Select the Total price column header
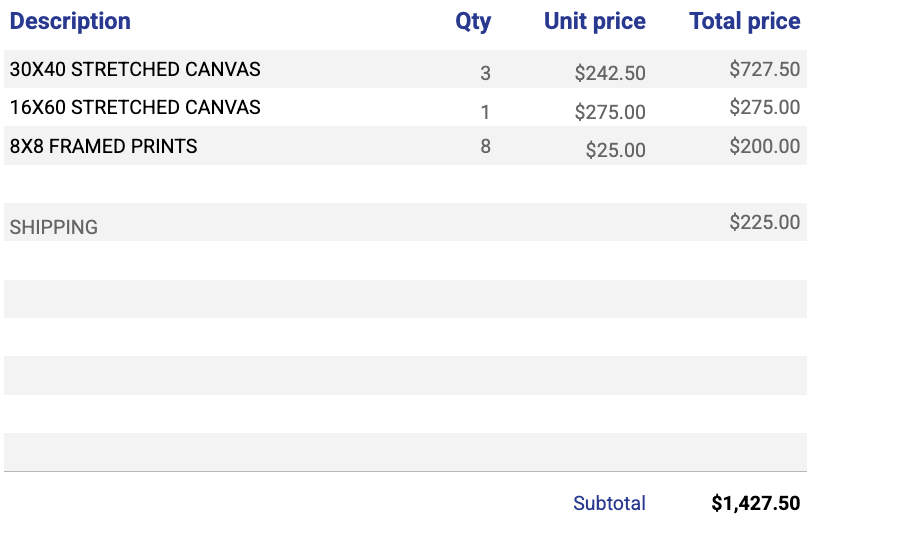 pos(744,21)
